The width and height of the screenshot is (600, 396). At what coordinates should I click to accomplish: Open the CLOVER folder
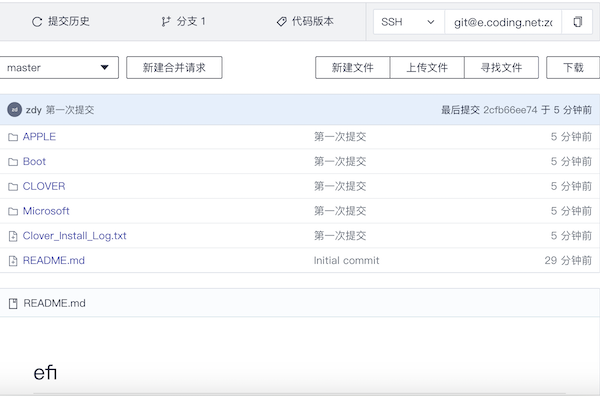pos(44,186)
